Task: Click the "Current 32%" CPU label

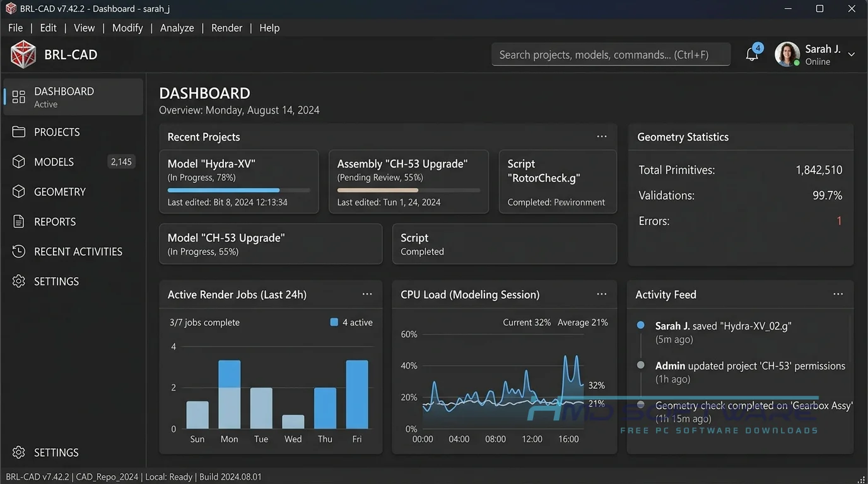Action: click(x=527, y=322)
